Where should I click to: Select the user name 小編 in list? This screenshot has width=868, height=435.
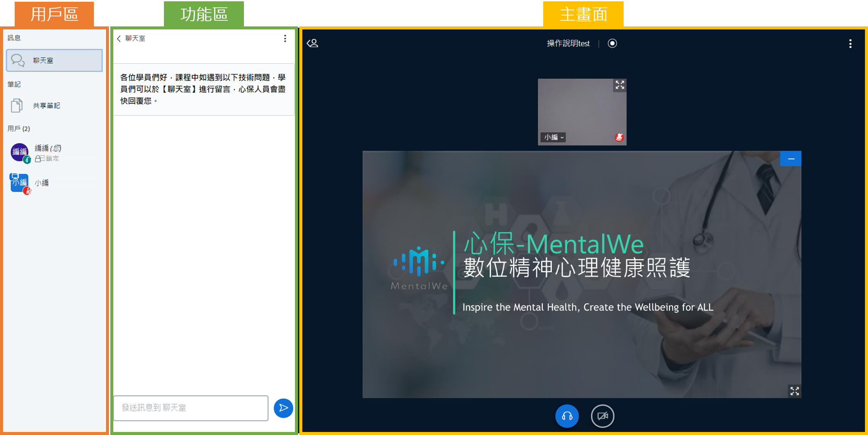pyautogui.click(x=42, y=183)
